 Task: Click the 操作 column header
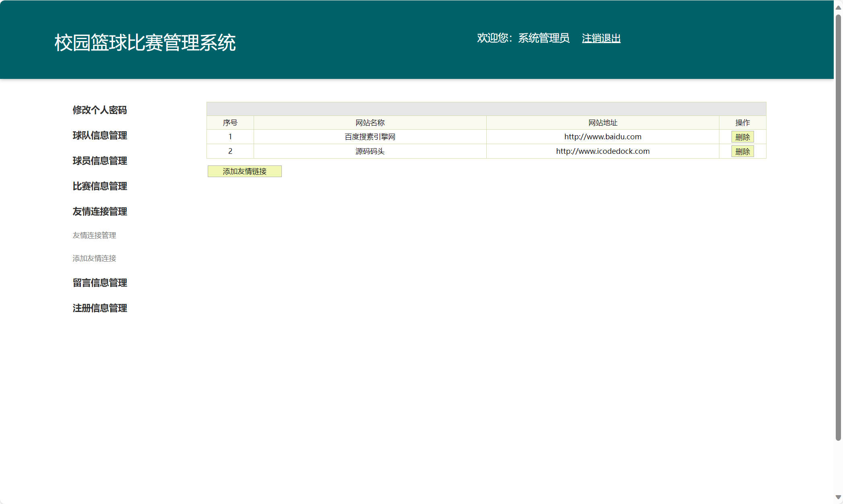742,123
